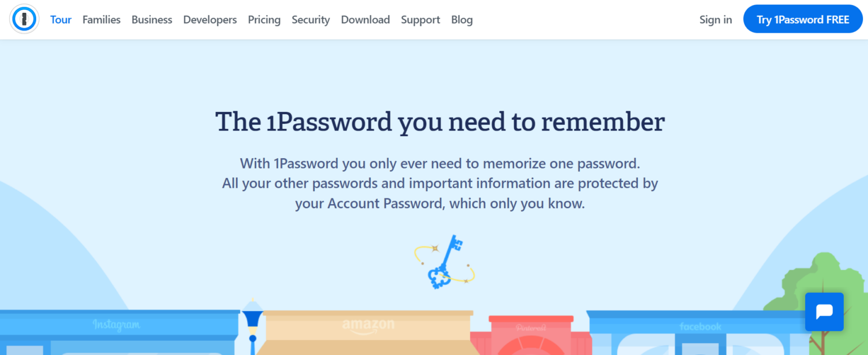Open the Pricing page
Image resolution: width=868 pixels, height=355 pixels.
click(x=264, y=19)
